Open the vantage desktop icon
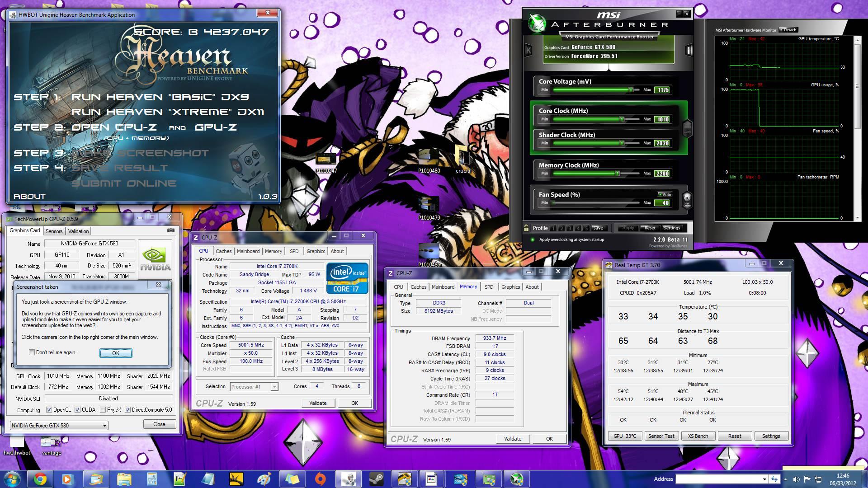 (x=51, y=446)
